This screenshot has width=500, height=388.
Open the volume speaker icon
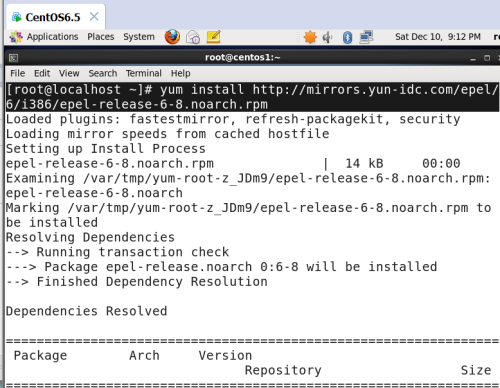(x=327, y=37)
